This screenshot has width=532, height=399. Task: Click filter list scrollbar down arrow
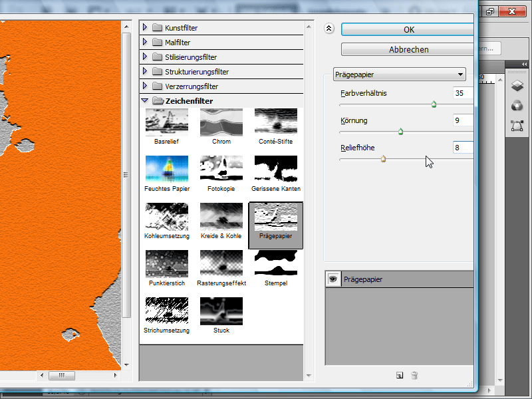309,376
